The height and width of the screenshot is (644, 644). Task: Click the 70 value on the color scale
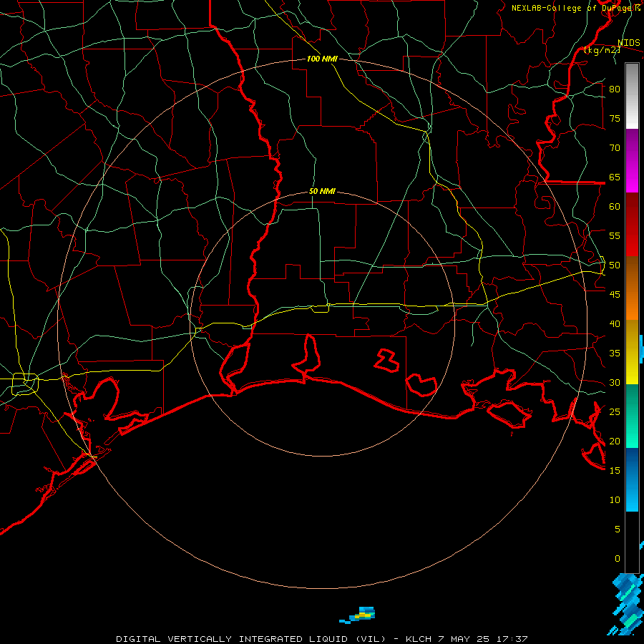(615, 148)
